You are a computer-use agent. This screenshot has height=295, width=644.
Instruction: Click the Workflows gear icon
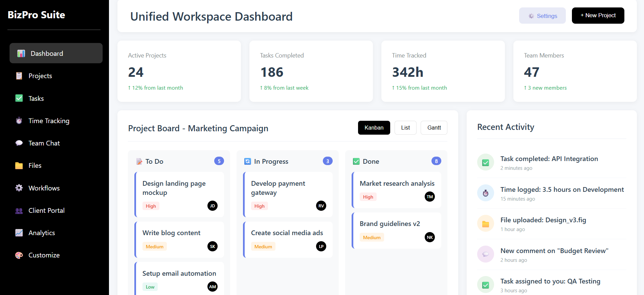coord(19,188)
